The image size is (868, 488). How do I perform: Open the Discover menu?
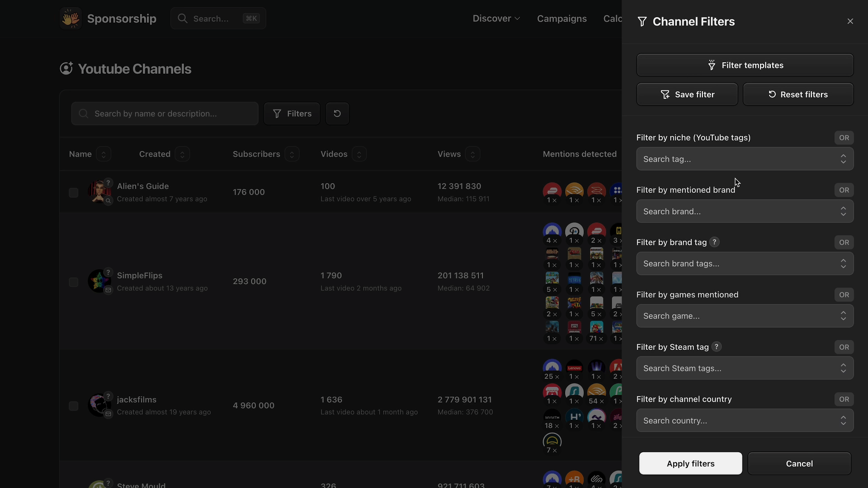click(x=496, y=19)
